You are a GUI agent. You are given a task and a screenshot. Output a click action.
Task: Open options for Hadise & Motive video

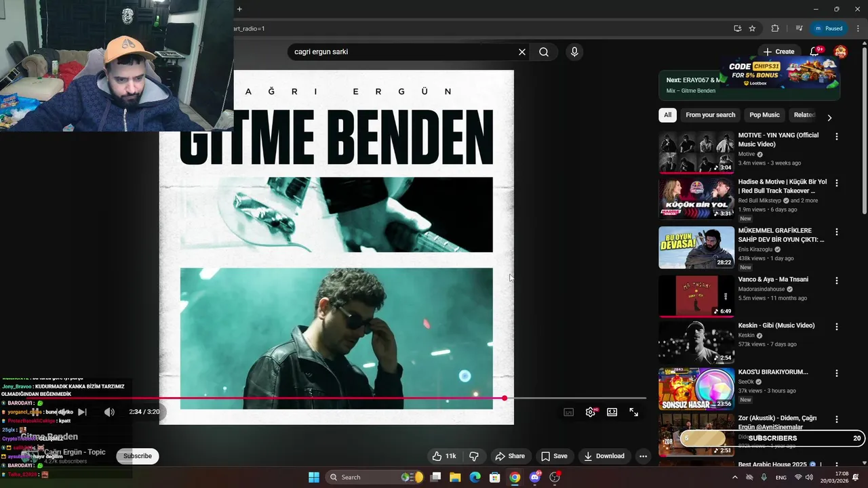[x=837, y=183]
